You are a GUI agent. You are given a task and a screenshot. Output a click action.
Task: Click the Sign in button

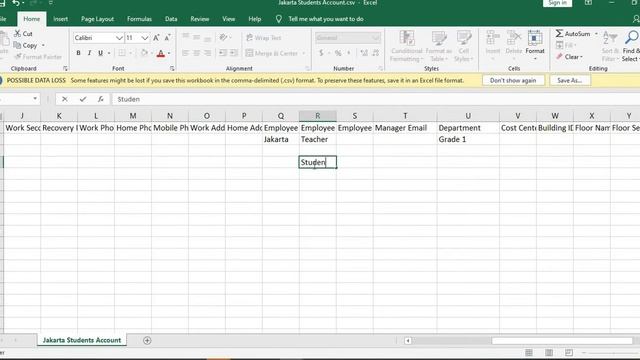557,3
